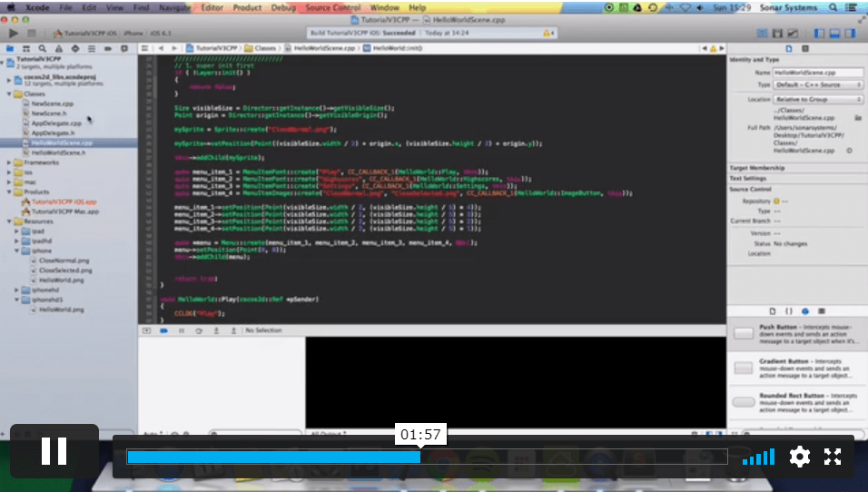Click the Xcode Stop button
Screen dimensions: 868x492
click(x=32, y=34)
